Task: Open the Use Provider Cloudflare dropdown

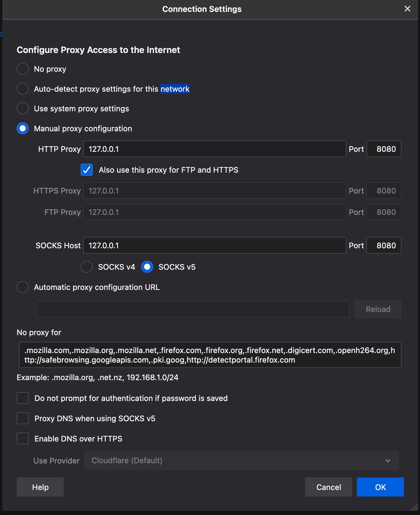Action: pos(241,461)
